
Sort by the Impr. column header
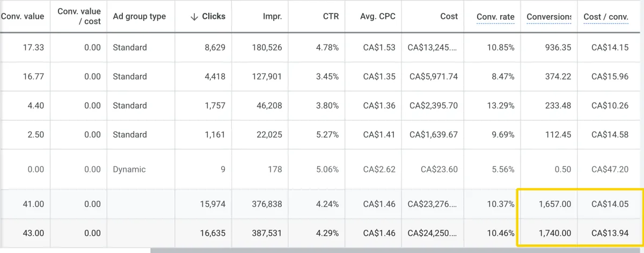tap(272, 17)
